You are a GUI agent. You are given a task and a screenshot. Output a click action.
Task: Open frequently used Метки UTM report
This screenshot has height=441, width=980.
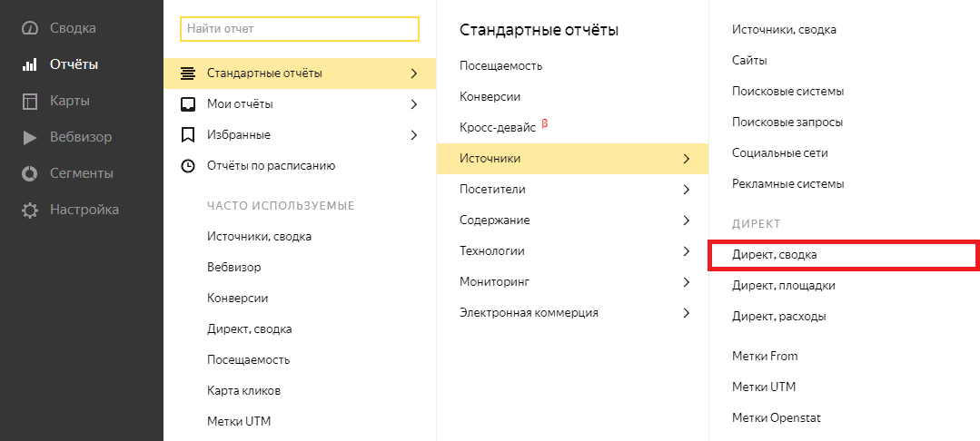pyautogui.click(x=239, y=422)
